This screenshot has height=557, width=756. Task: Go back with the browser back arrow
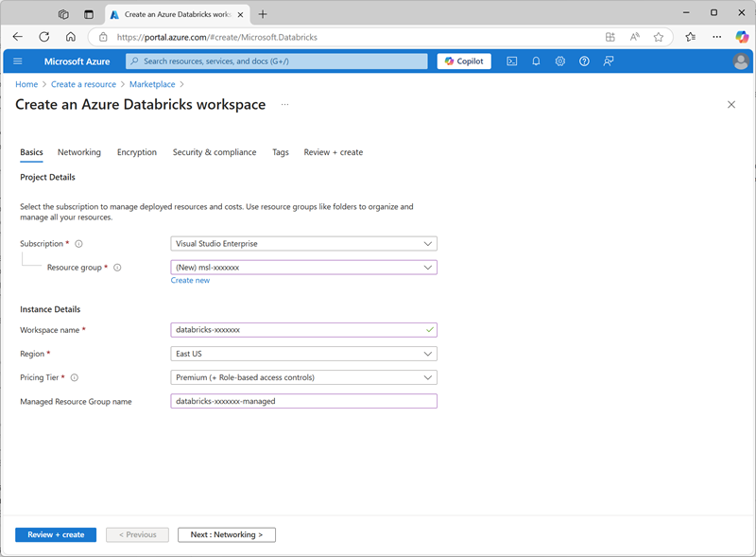point(18,37)
